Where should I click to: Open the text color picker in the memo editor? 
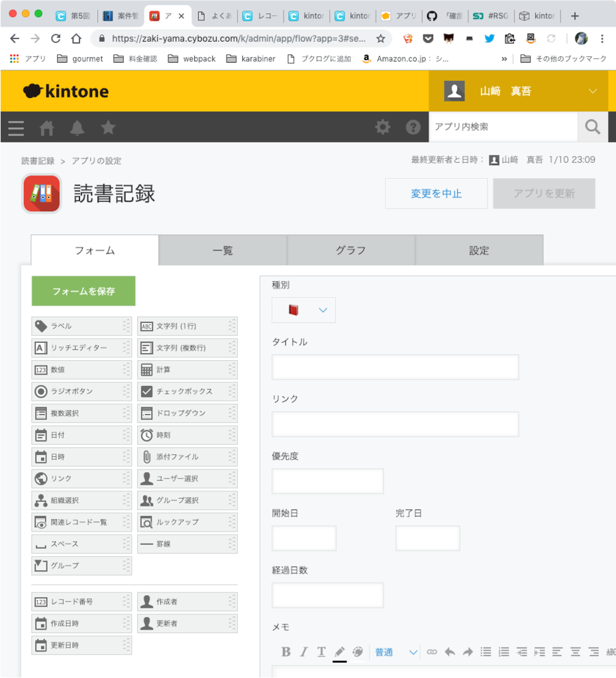[x=339, y=652]
